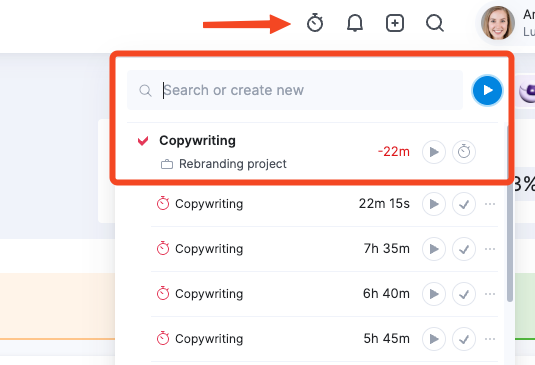Mark the 22m 15s entry complete

(x=464, y=204)
